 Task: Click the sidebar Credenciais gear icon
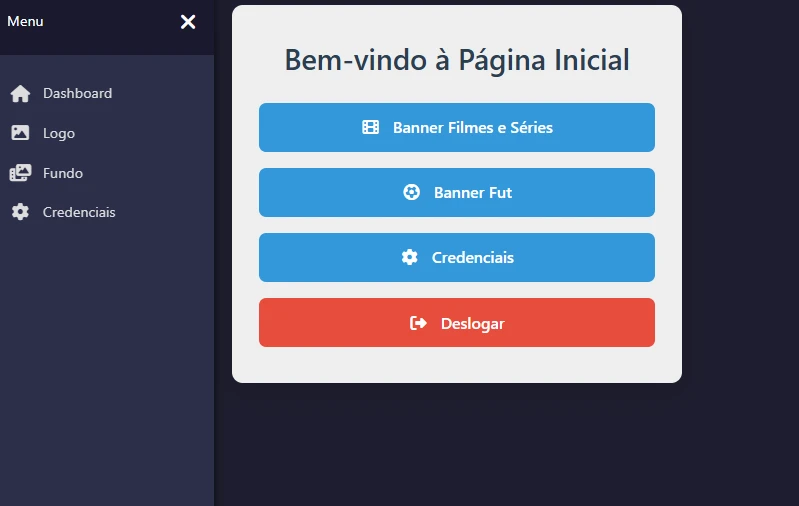[20, 212]
